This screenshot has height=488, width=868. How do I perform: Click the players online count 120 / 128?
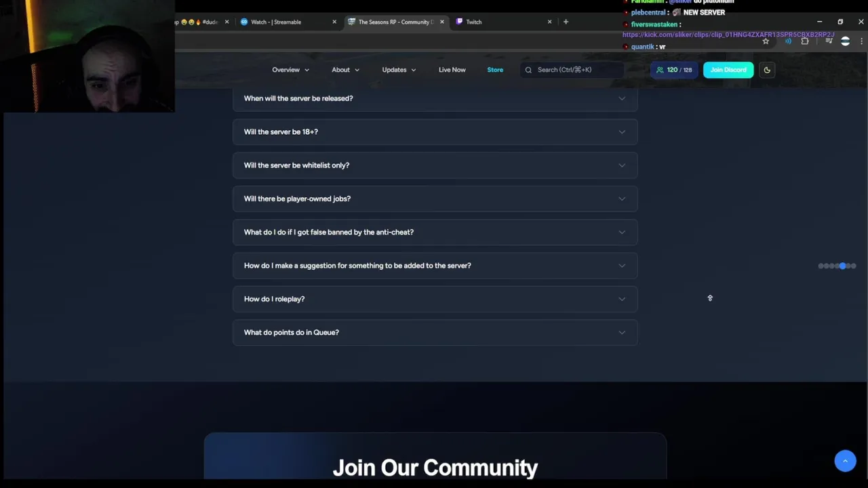click(674, 70)
